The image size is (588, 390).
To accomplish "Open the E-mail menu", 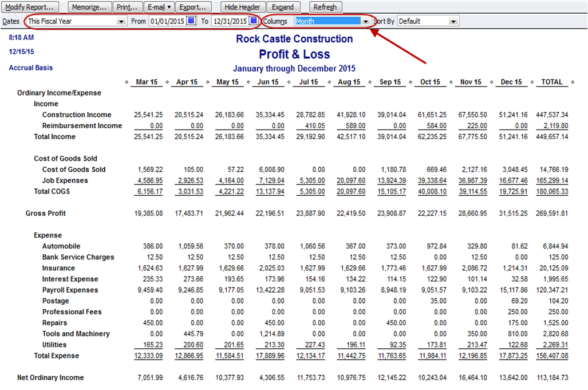I will (159, 7).
